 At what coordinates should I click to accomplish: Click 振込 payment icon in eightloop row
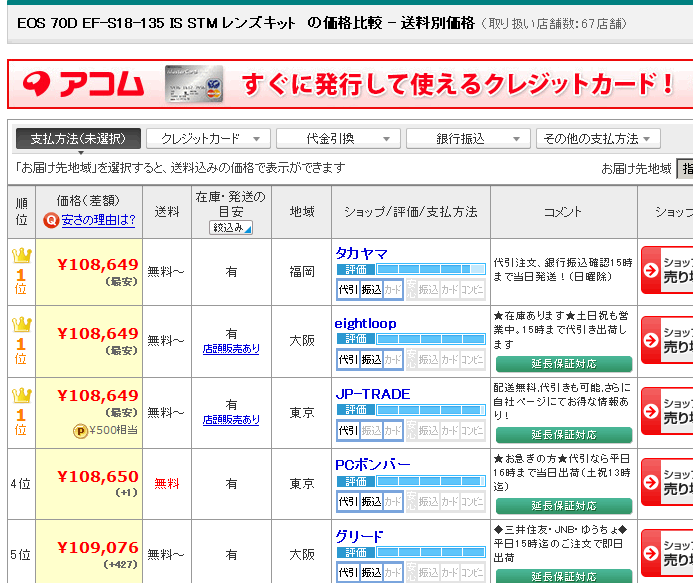tap(371, 359)
